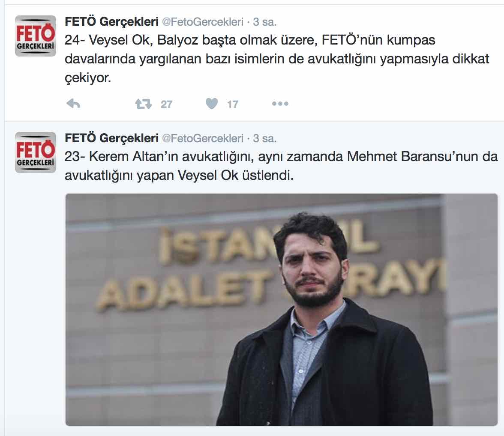View the like count 17
Image resolution: width=504 pixels, height=436 pixels.
coord(232,104)
